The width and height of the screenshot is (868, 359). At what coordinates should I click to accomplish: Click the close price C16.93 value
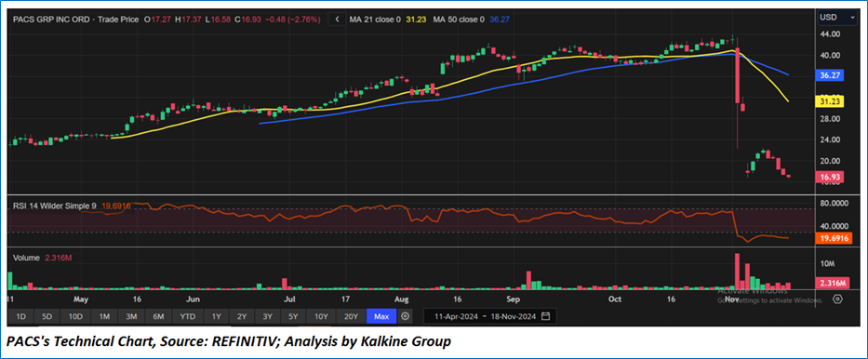click(248, 20)
